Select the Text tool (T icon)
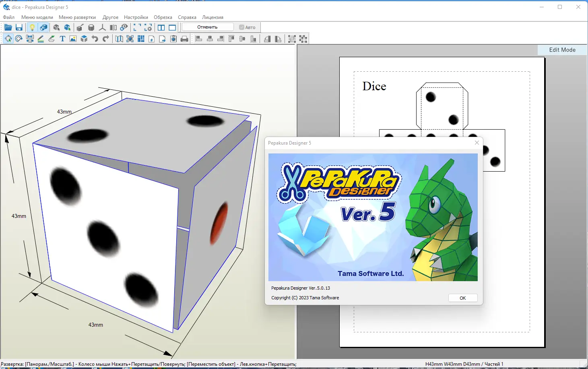 [62, 39]
